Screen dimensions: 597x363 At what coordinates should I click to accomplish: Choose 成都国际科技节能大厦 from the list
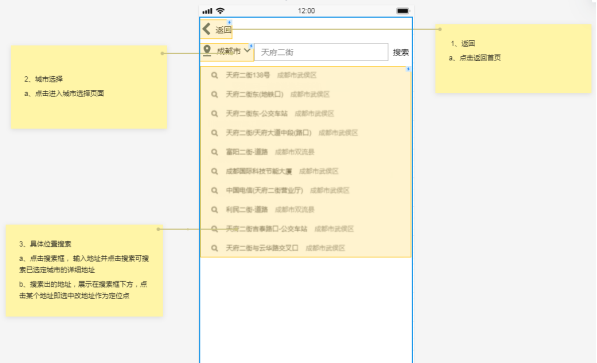click(259, 171)
